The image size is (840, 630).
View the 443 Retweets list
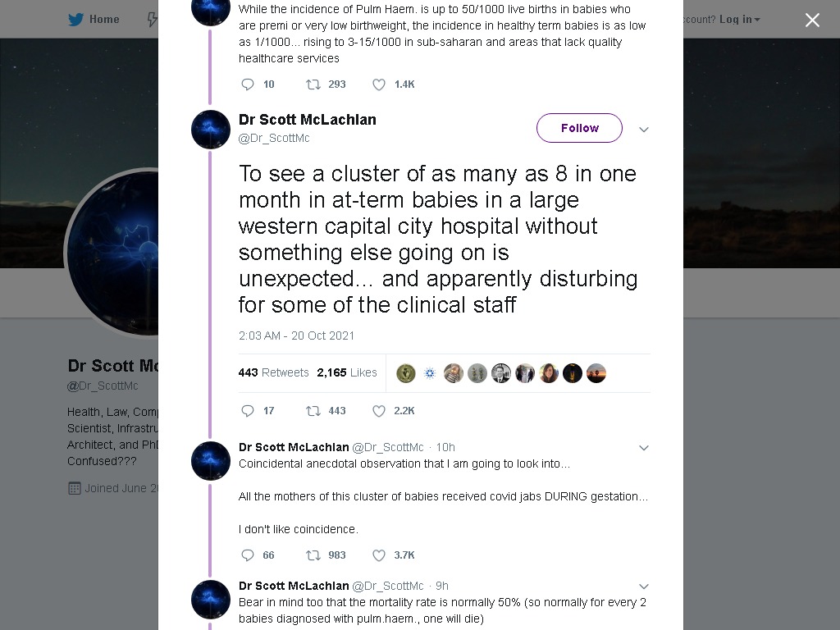pos(274,372)
